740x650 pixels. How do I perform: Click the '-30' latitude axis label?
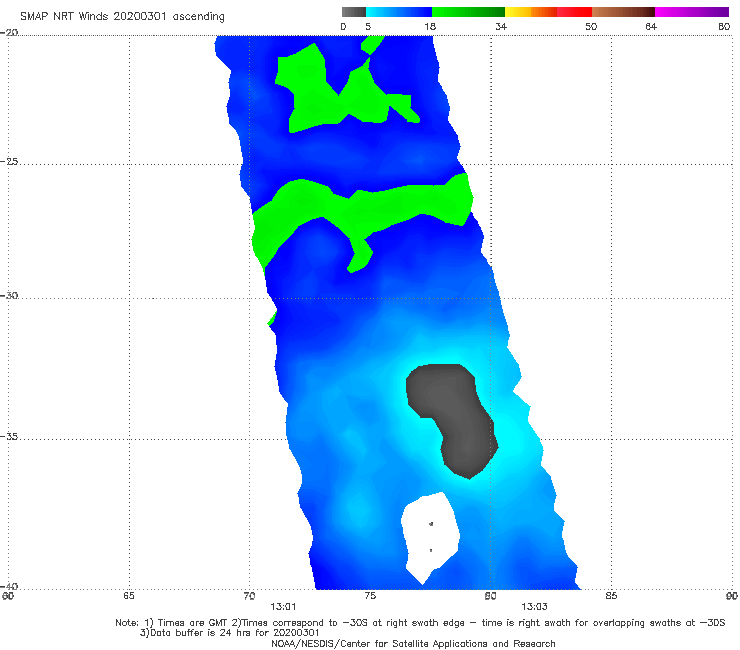(x=9, y=295)
